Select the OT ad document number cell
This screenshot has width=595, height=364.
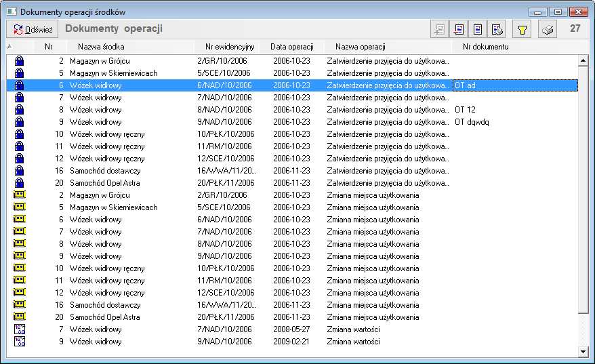coord(515,85)
